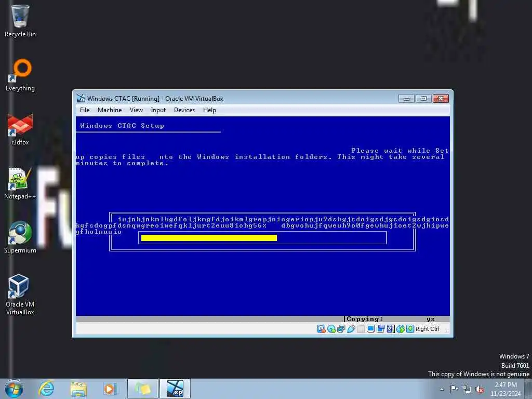Open the network tray icon
This screenshot has width=532, height=399.
(x=467, y=389)
